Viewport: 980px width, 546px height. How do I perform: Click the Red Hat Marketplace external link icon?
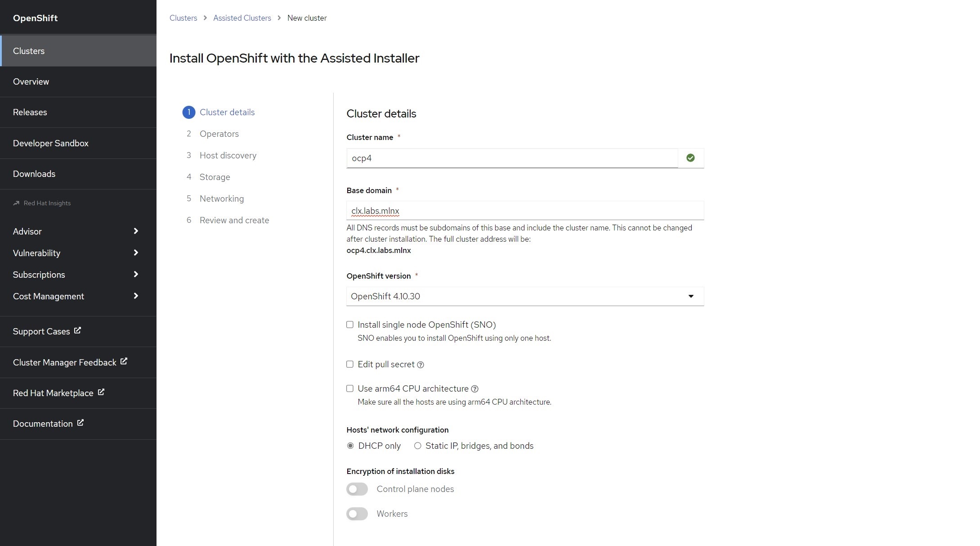point(101,392)
